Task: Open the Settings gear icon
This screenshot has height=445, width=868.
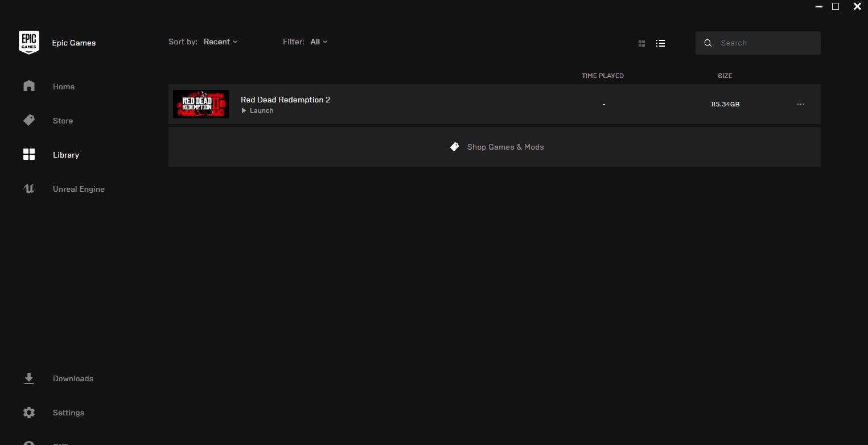Action: click(29, 413)
